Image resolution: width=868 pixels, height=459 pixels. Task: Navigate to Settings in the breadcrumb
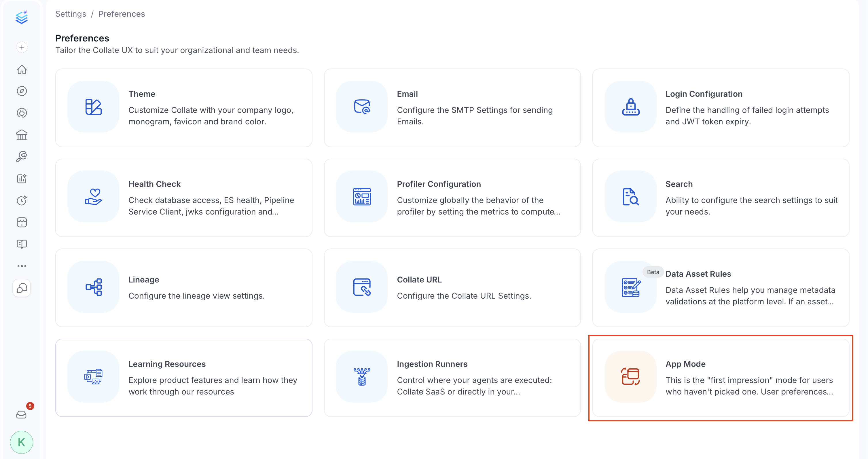pos(71,14)
